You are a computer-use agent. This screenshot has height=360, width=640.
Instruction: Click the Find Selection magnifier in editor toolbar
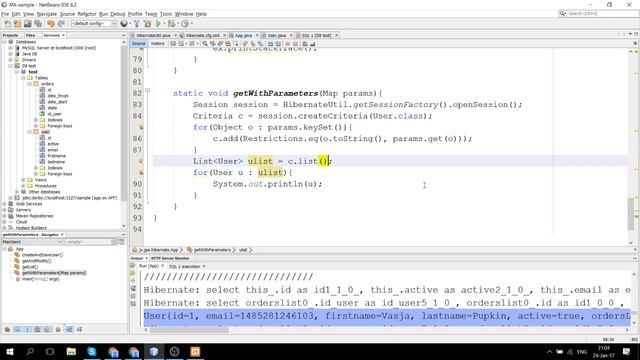pos(205,44)
